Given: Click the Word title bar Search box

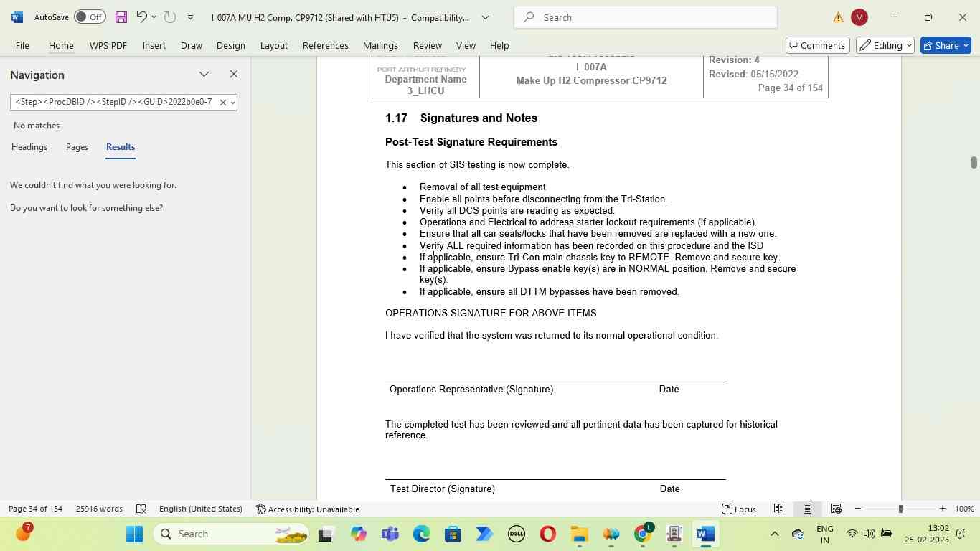Looking at the screenshot, I should pos(646,17).
